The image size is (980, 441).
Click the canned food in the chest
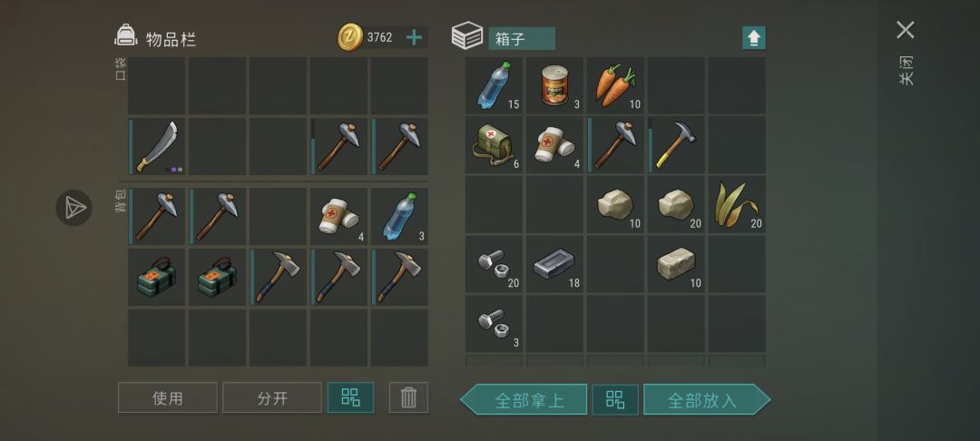(x=554, y=85)
